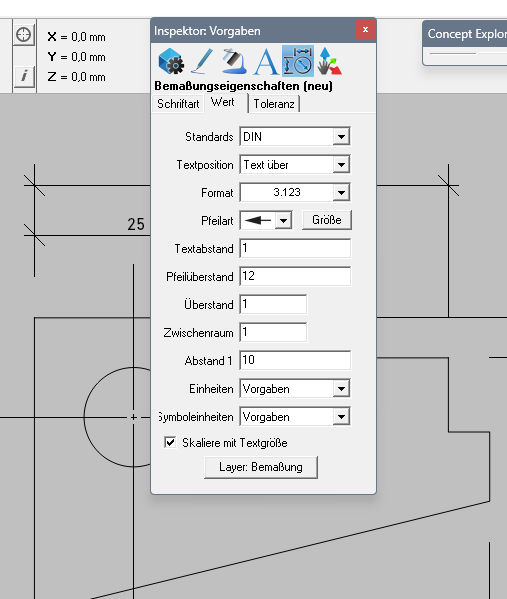Image resolution: width=507 pixels, height=599 pixels.
Task: Expand the Symboleinheiten dropdown
Action: [x=341, y=417]
